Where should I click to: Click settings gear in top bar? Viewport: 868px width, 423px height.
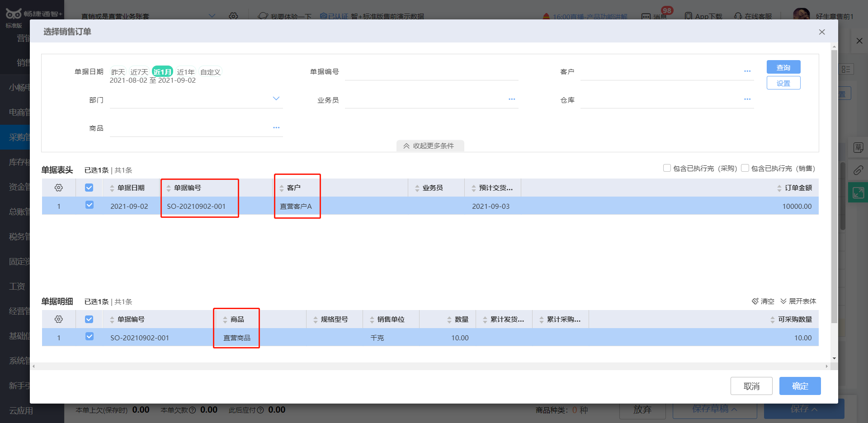233,16
